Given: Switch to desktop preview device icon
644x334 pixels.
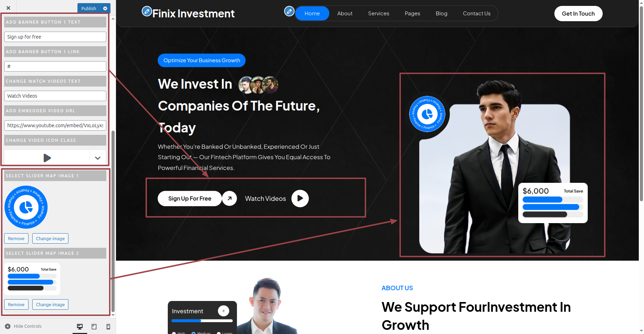Looking at the screenshot, I should coord(80,326).
